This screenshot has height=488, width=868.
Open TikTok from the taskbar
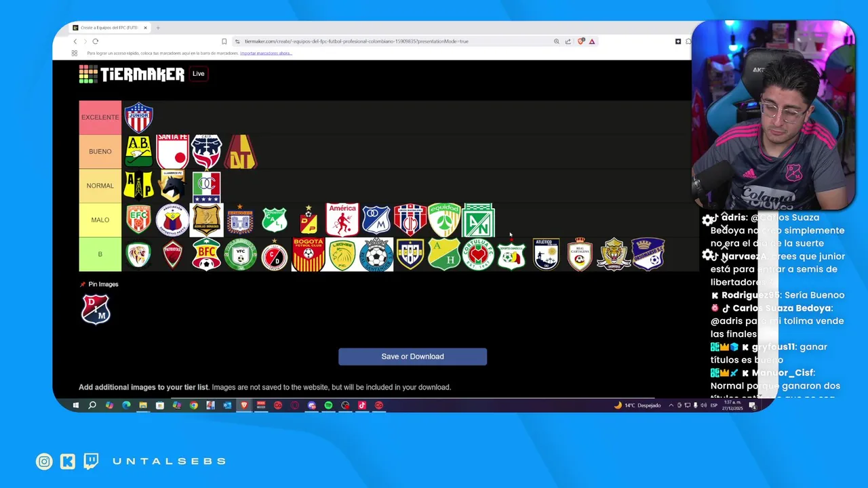click(362, 405)
